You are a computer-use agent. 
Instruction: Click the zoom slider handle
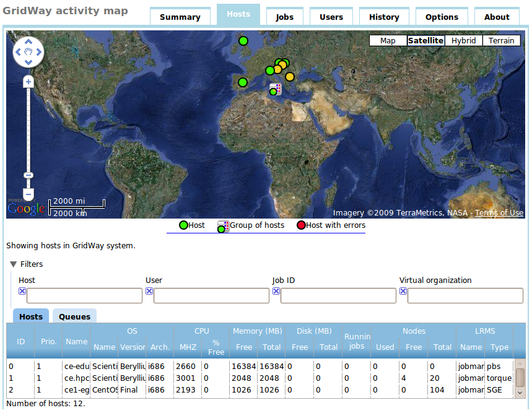(x=28, y=175)
